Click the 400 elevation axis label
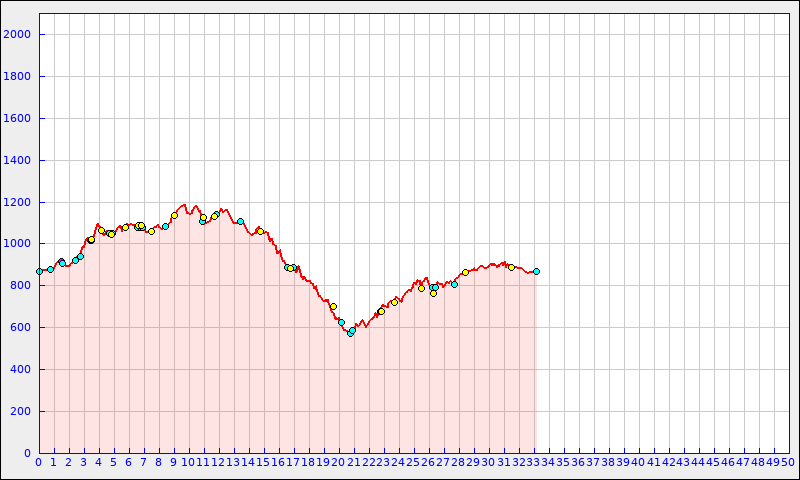Viewport: 800px width, 480px height. point(21,370)
